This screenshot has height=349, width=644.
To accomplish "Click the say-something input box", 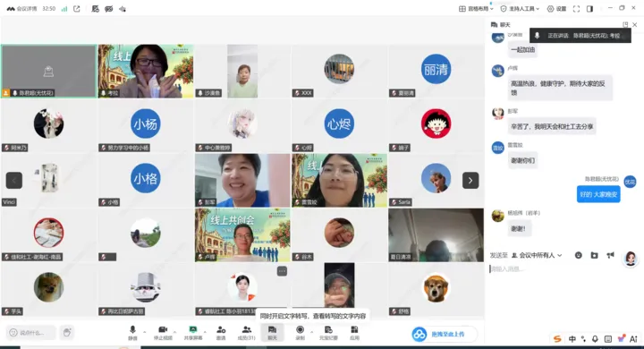I will [x=31, y=332].
